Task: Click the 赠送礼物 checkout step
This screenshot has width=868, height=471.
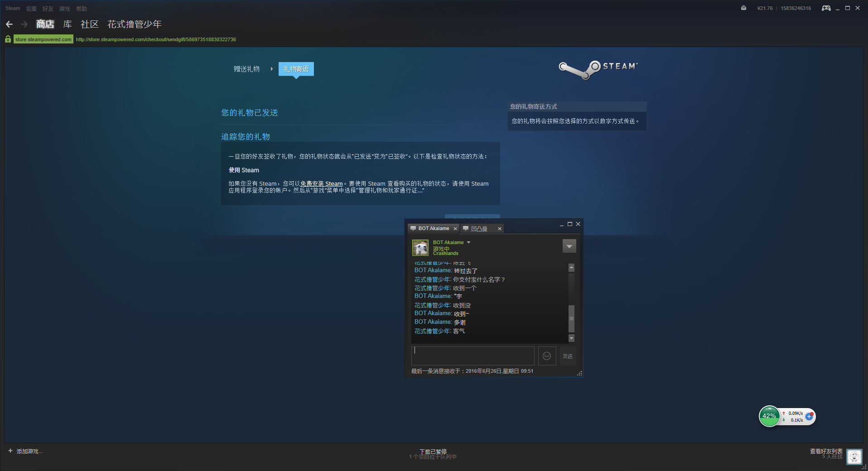Action: click(247, 69)
